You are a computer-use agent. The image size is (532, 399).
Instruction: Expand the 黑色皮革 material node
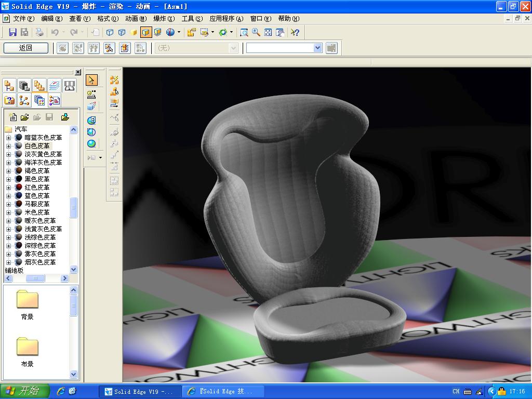tap(8, 179)
